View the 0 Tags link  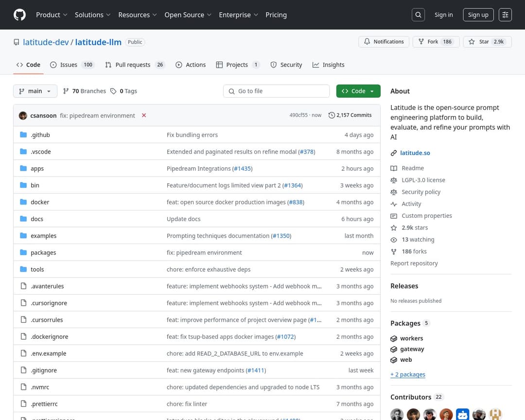(123, 91)
